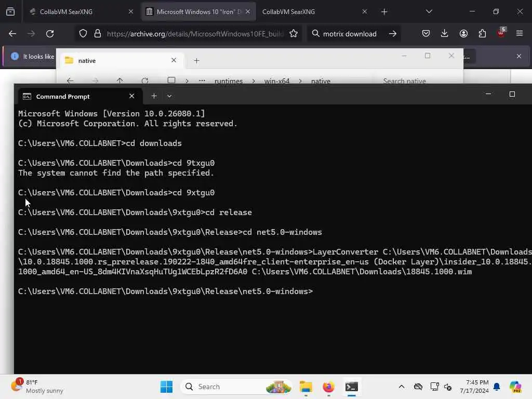
Task: Open File Explorer from taskbar
Action: [305, 387]
